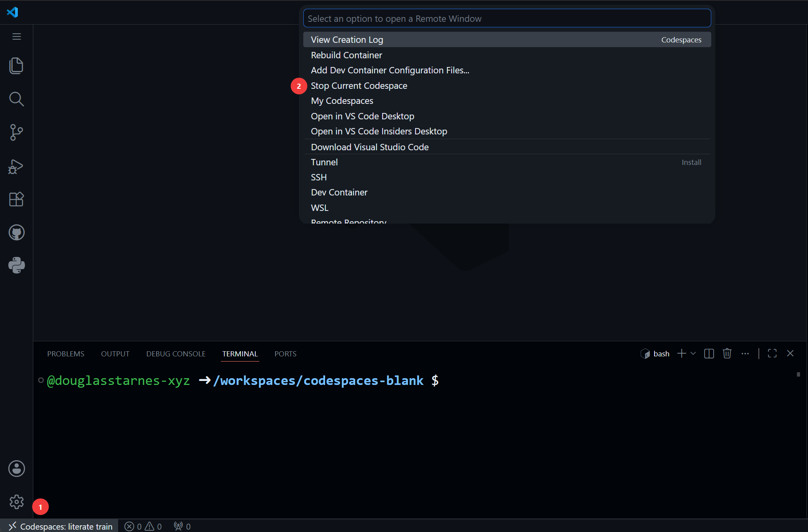Screen dimensions: 808x532
Task: Switch to the OUTPUT tab
Action: [x=115, y=354]
